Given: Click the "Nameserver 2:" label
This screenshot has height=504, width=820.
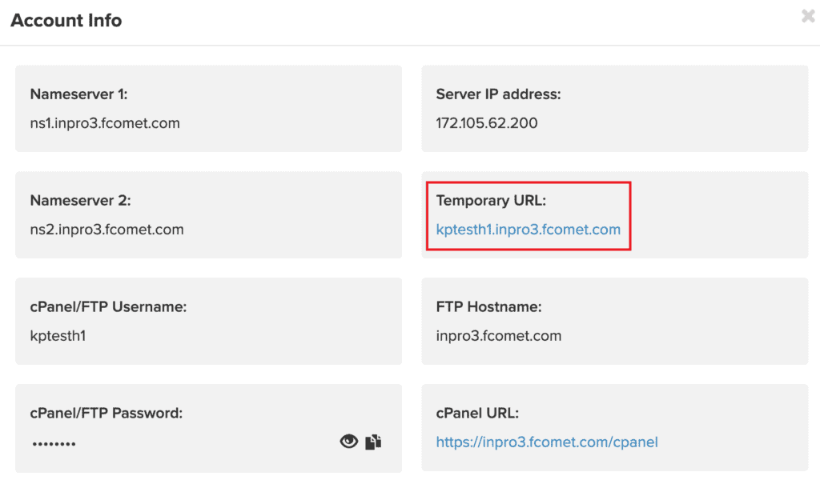Looking at the screenshot, I should (x=80, y=200).
